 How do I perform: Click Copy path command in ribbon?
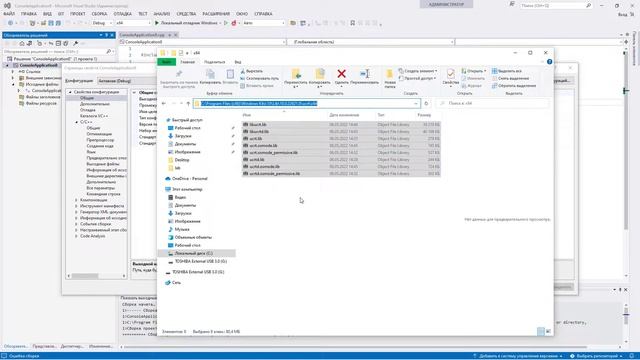click(260, 78)
